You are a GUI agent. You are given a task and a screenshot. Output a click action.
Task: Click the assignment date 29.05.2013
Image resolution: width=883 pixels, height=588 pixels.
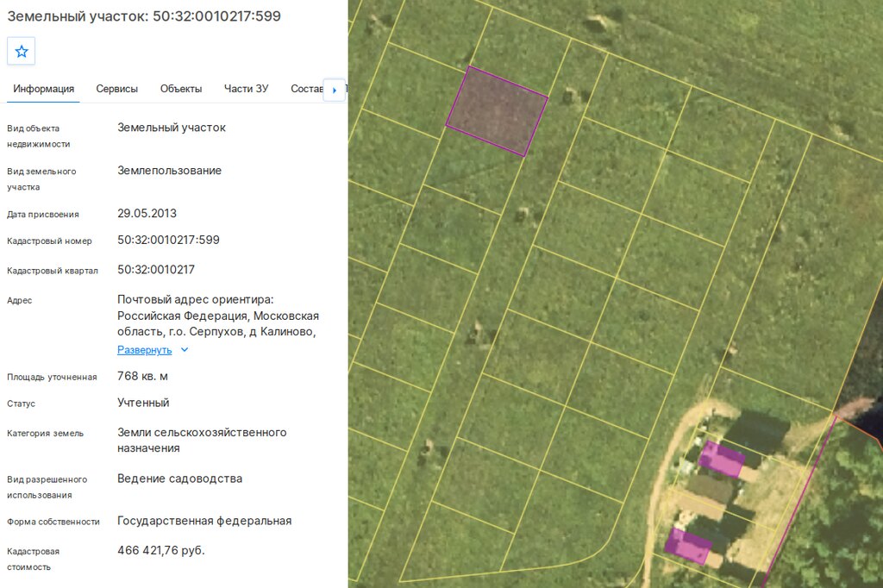pos(147,214)
